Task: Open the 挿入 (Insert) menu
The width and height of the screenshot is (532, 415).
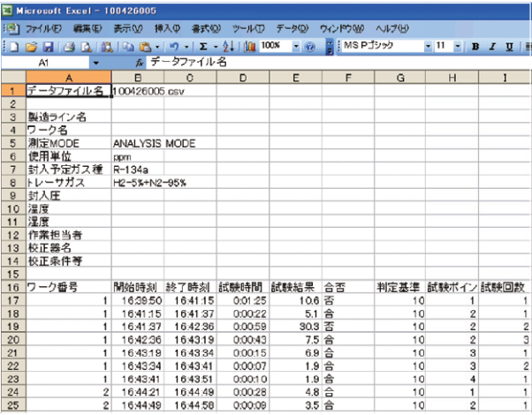Action: tap(167, 29)
